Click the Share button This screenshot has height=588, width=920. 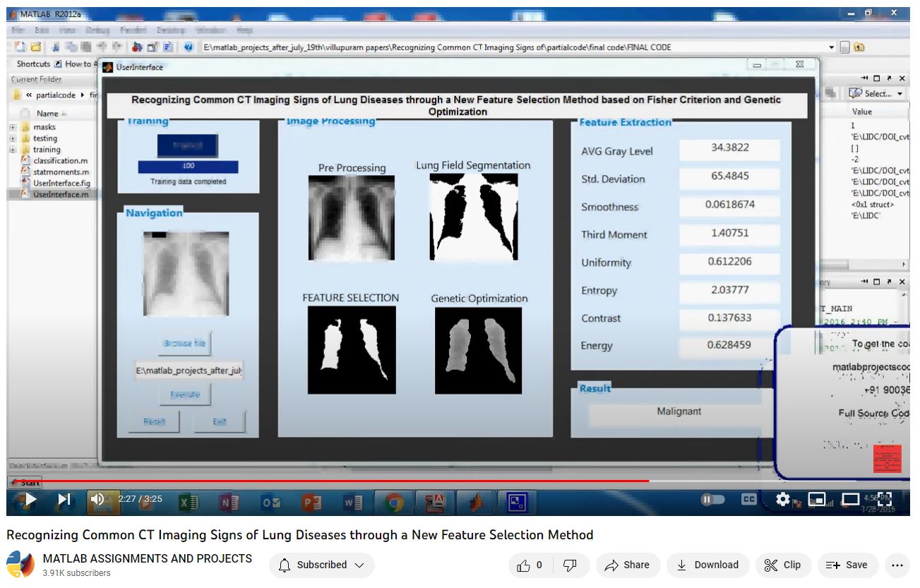(628, 565)
